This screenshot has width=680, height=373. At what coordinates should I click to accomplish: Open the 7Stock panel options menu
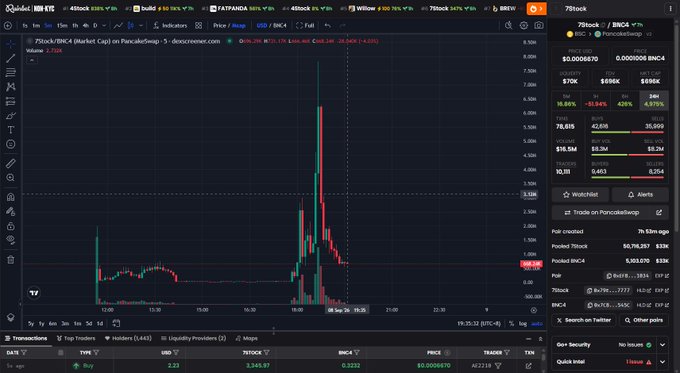670,9
